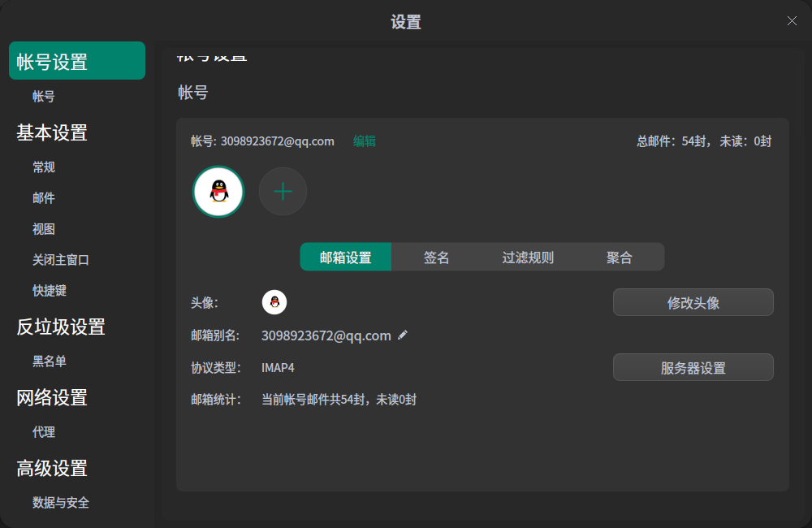Click the QQ penguin avatar icon
Screen dimensions: 812x528
218,191
